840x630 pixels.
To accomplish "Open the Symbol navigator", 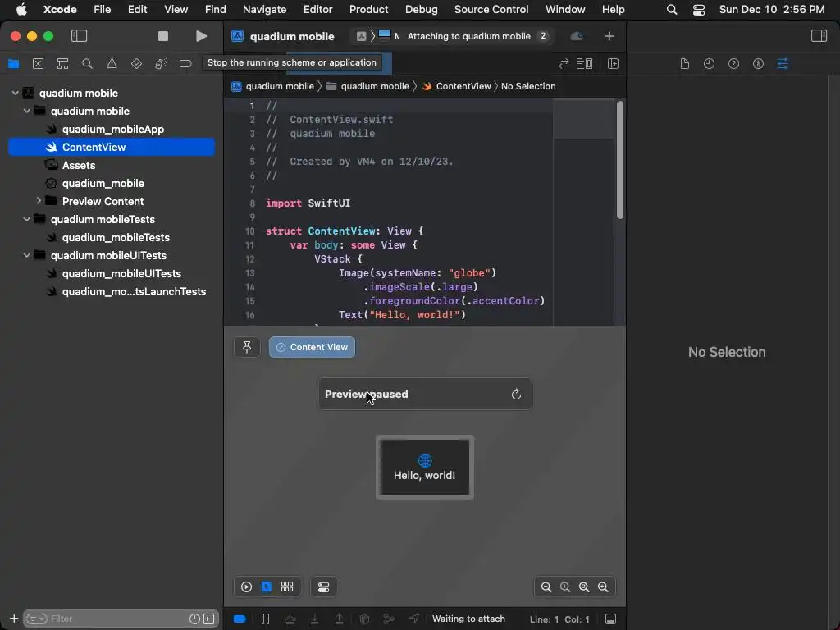I will (x=62, y=64).
